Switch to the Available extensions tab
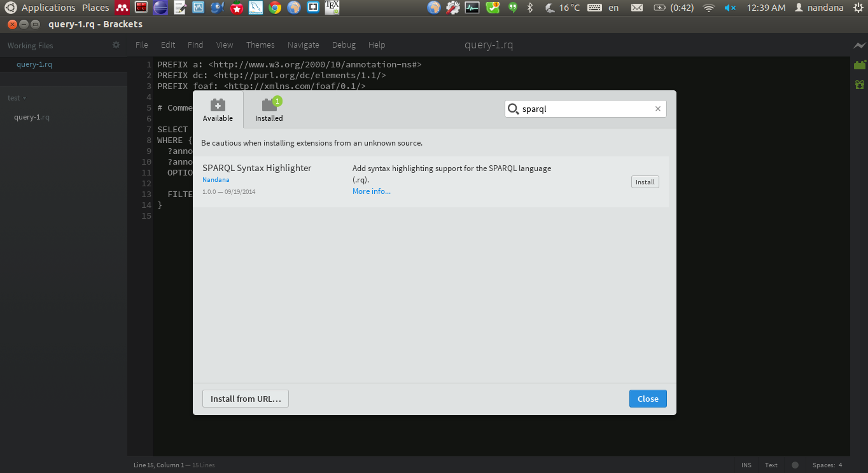This screenshot has width=868, height=473. click(218, 109)
